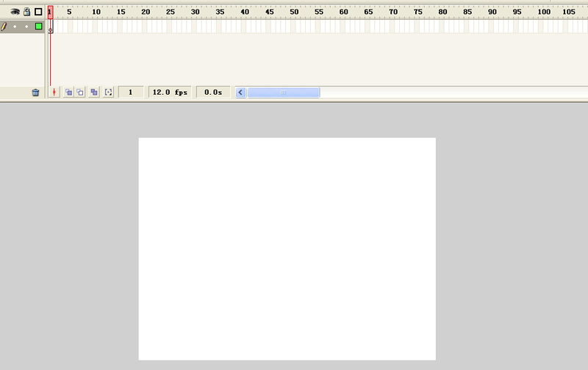588x370 pixels.
Task: Click frame 10 on the timeline ruler
Action: [x=95, y=12]
